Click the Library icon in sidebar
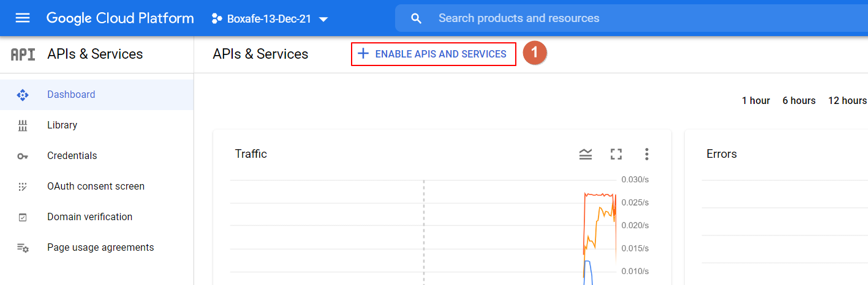The width and height of the screenshot is (868, 285). tap(23, 125)
